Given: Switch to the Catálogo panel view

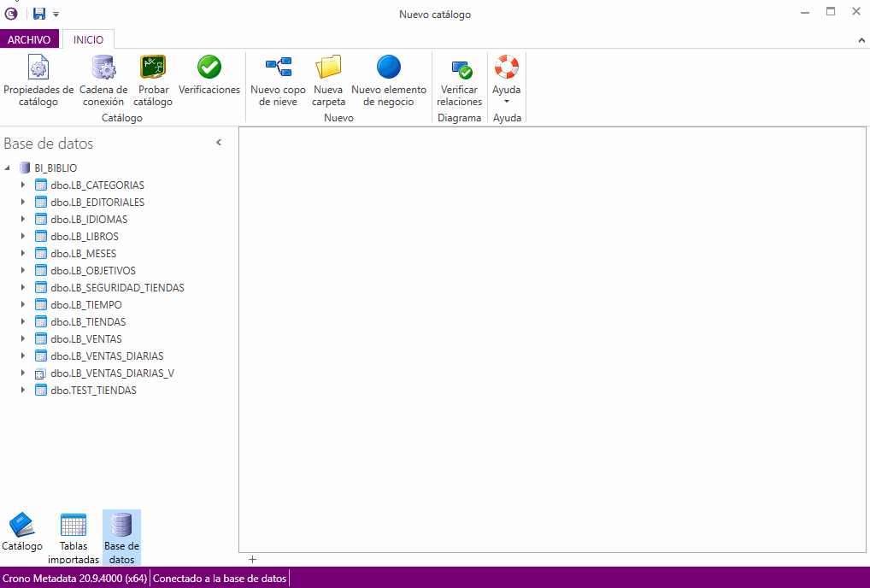Looking at the screenshot, I should coord(22,532).
